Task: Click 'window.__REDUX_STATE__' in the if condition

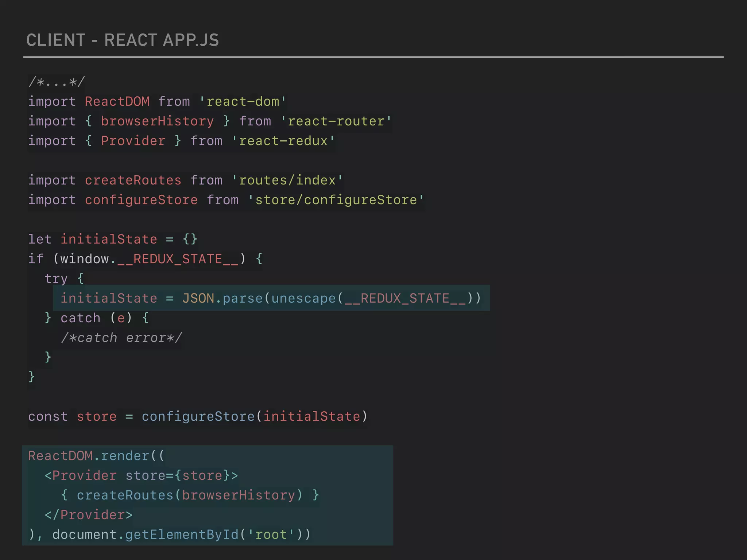Action: point(149,259)
